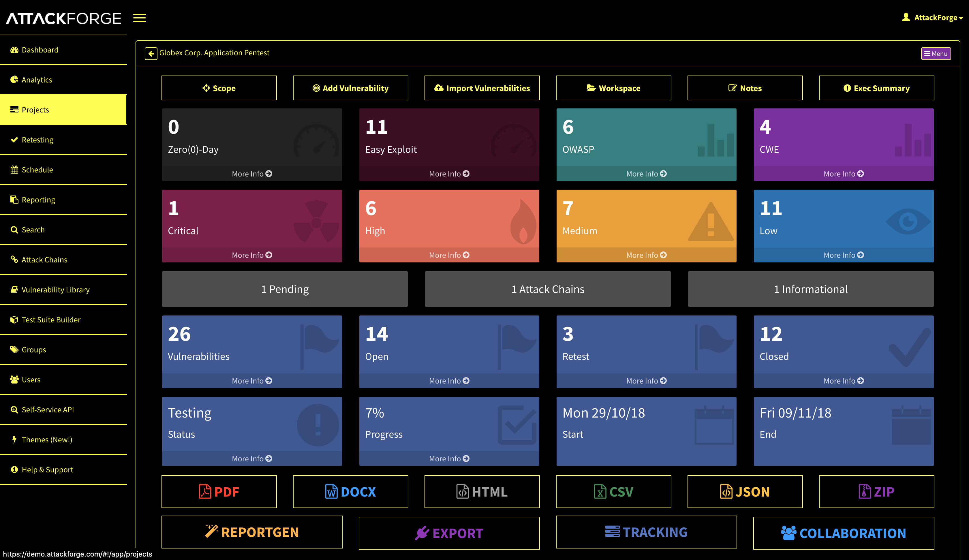Open the purple Menu button

[x=936, y=53]
